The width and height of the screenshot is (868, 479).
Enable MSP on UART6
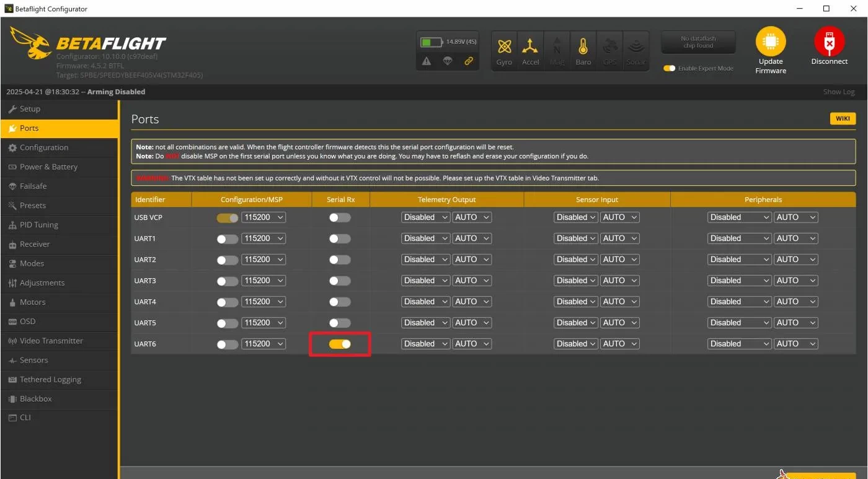click(228, 344)
